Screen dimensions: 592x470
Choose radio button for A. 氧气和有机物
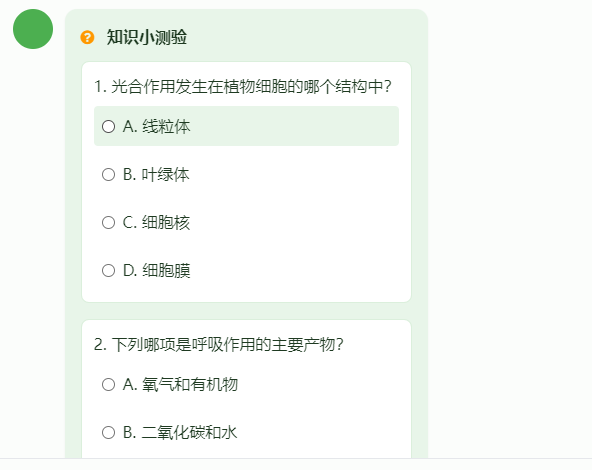(x=108, y=384)
